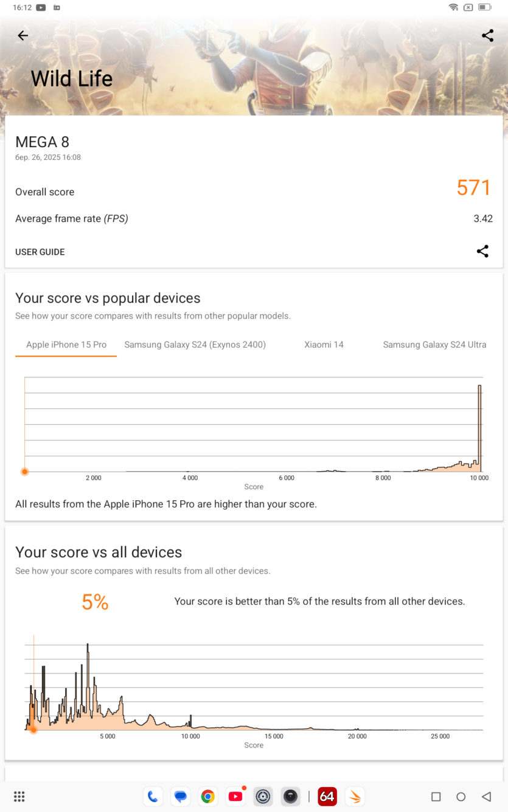508x812 pixels.
Task: Open YouTube from the dock
Action: [x=236, y=796]
